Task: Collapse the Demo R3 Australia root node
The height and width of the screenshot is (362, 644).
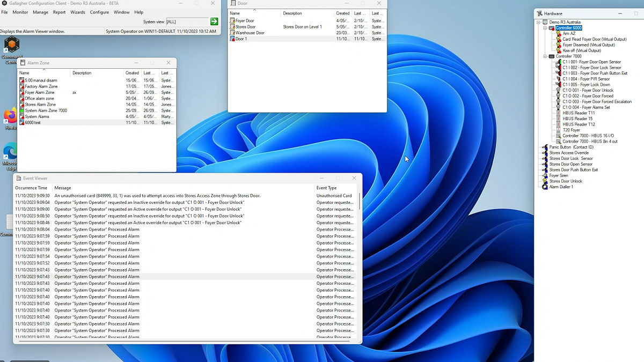Action: (538, 23)
